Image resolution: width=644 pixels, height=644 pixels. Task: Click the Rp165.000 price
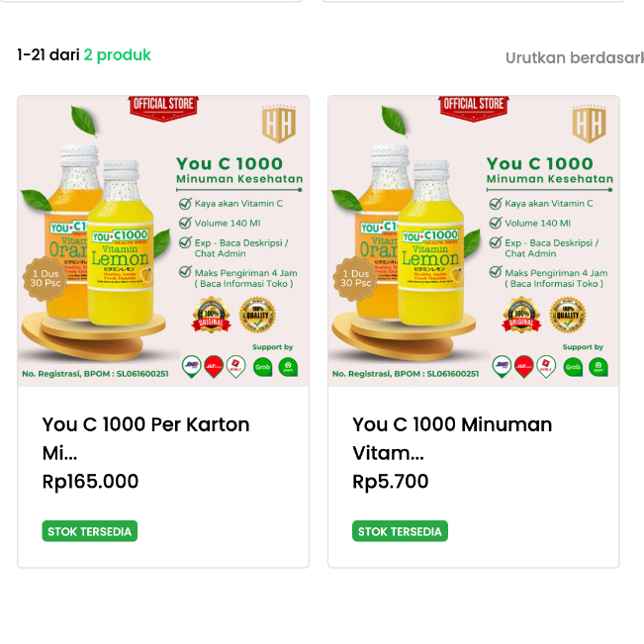pos(90,482)
